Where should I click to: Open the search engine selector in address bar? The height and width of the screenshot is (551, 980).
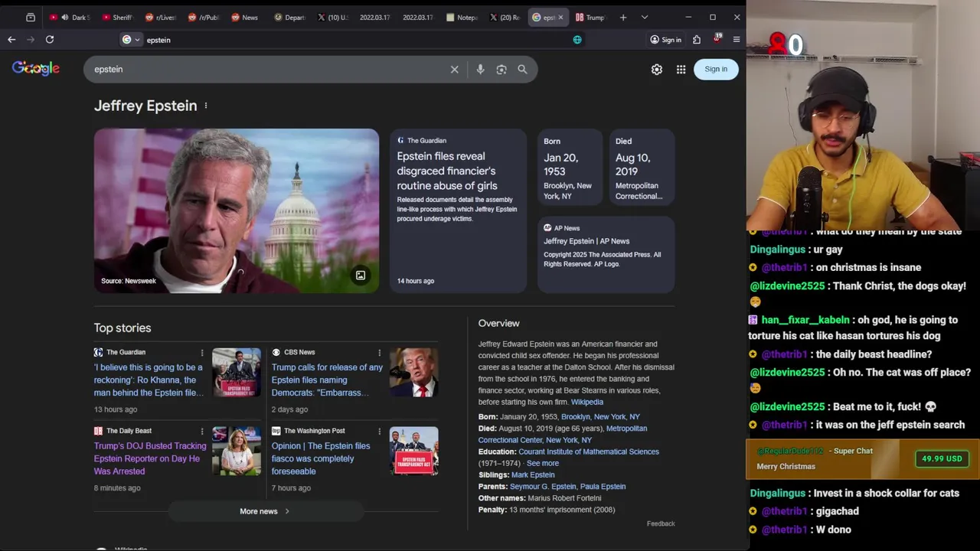point(131,40)
